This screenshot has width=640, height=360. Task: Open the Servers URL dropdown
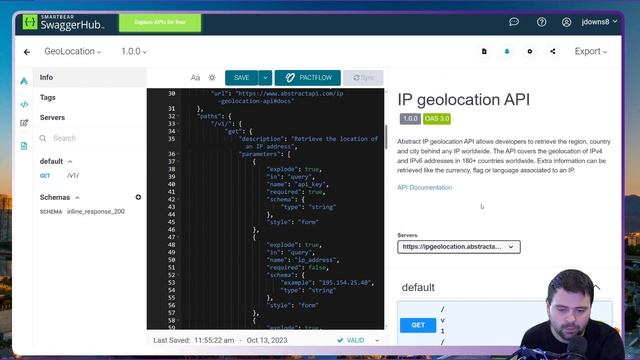459,247
